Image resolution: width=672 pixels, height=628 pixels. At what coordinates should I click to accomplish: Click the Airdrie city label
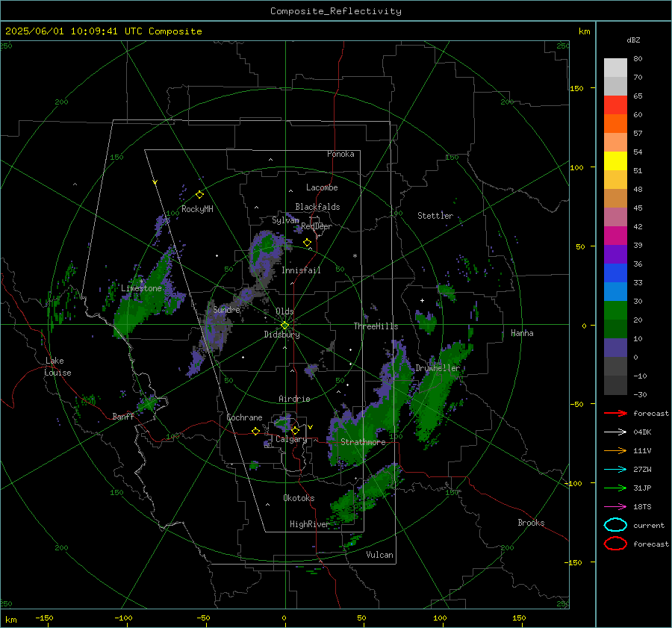click(294, 399)
